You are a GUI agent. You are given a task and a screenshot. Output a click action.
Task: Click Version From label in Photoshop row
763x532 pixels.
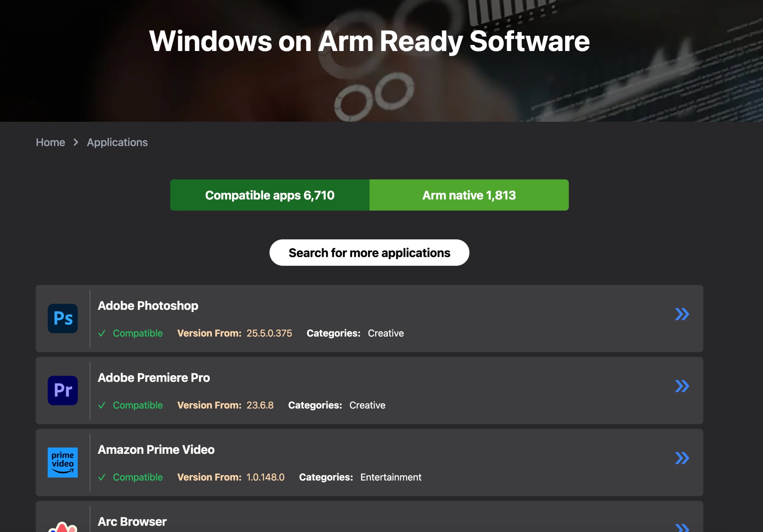(x=209, y=333)
